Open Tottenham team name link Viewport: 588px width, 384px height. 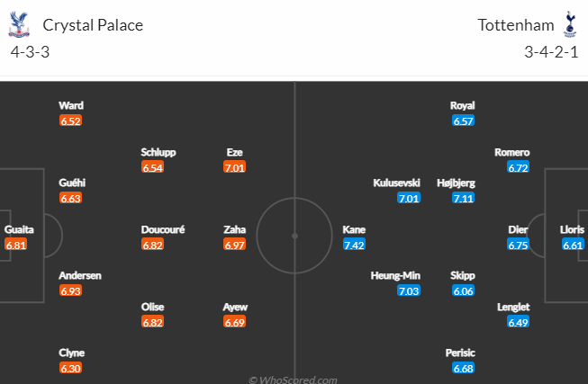[516, 25]
